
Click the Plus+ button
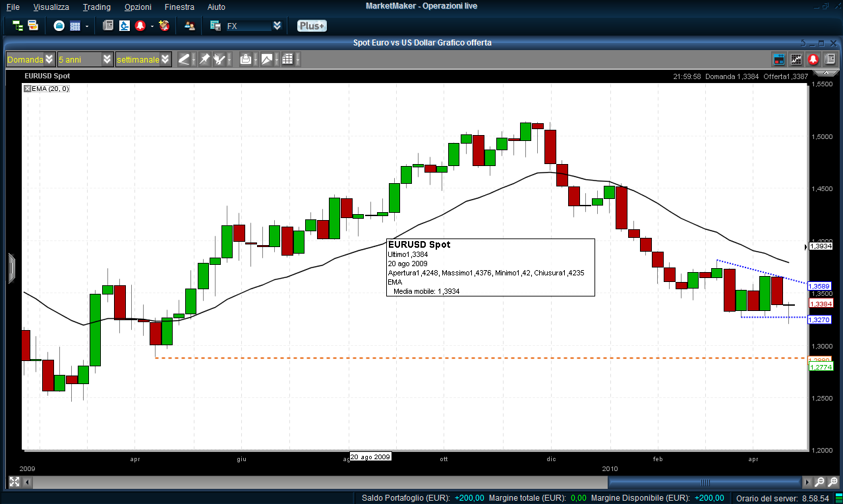311,26
